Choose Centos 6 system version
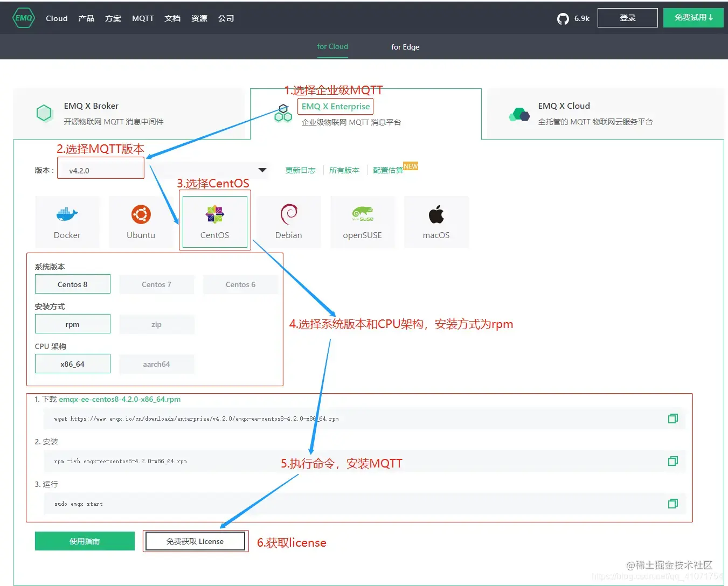Screen dimensions: 728x586 coord(241,284)
